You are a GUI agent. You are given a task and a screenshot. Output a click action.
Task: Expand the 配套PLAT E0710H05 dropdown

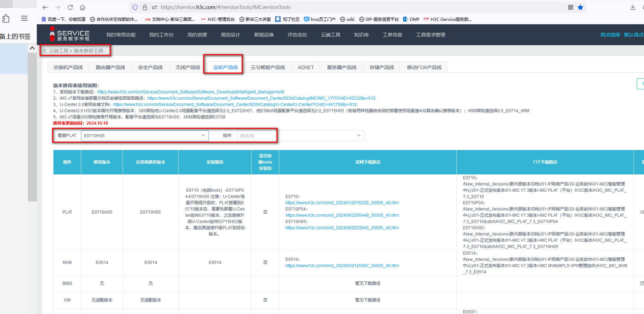145,136
